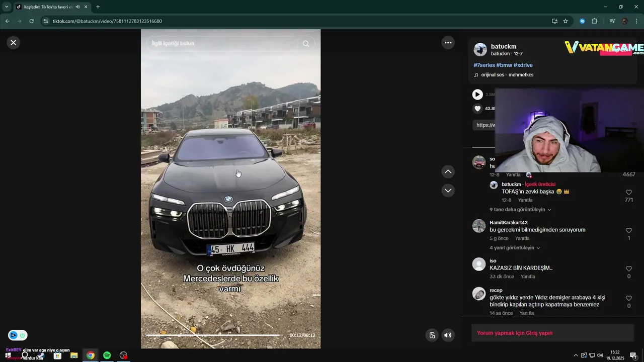Like iso's 'KAZASIZ BİN KARDEŞİM' comment

tap(628, 269)
